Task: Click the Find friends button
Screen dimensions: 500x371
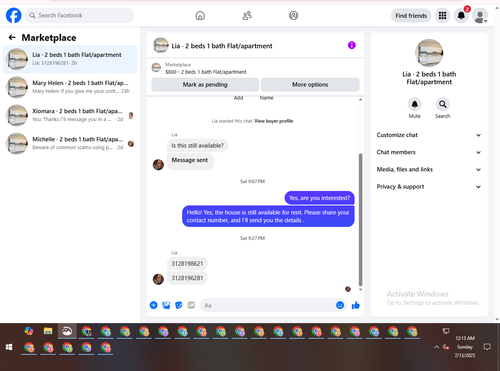Action: tap(411, 15)
